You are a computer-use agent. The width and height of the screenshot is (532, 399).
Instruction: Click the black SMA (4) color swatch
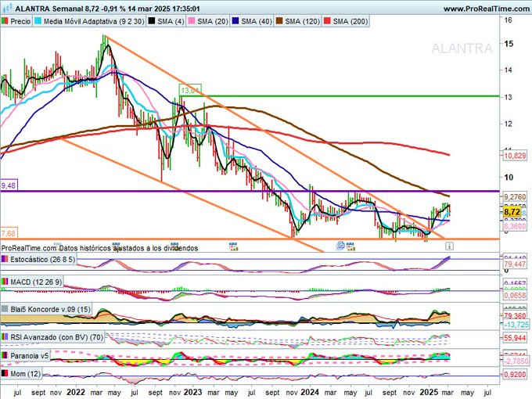[x=151, y=21]
